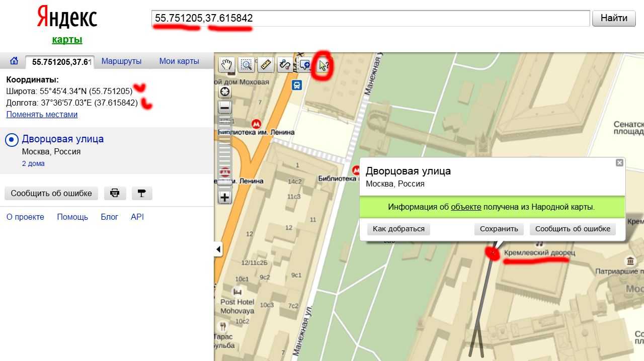Click balloon's Сообщить об ошибке button

[573, 229]
